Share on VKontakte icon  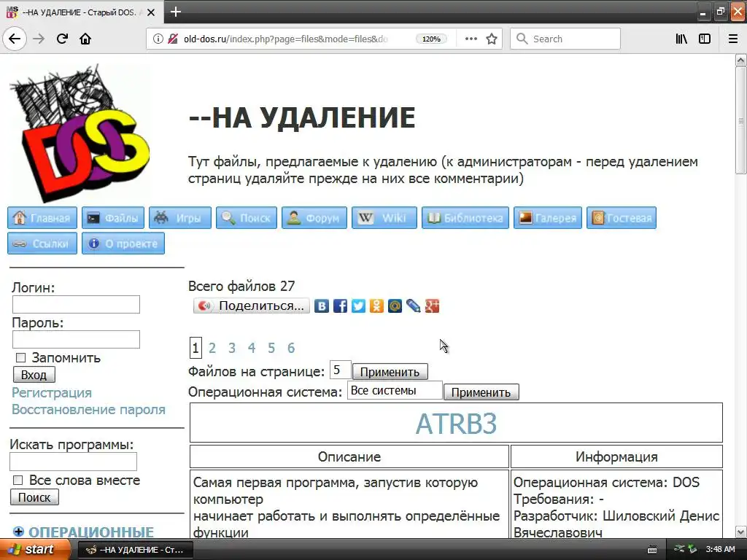(322, 306)
